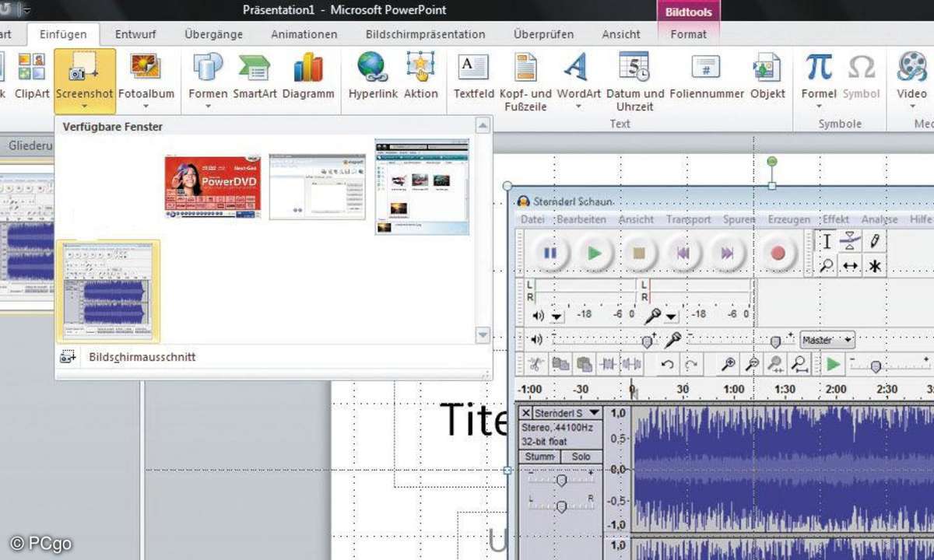Insert a Video

point(911,79)
